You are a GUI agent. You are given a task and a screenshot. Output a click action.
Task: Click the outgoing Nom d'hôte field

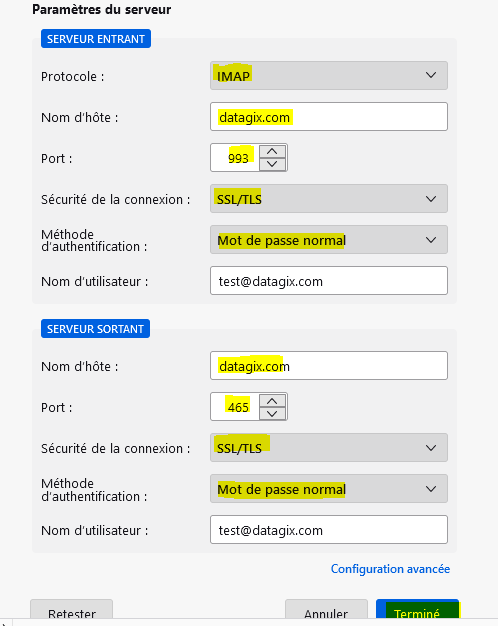click(329, 366)
